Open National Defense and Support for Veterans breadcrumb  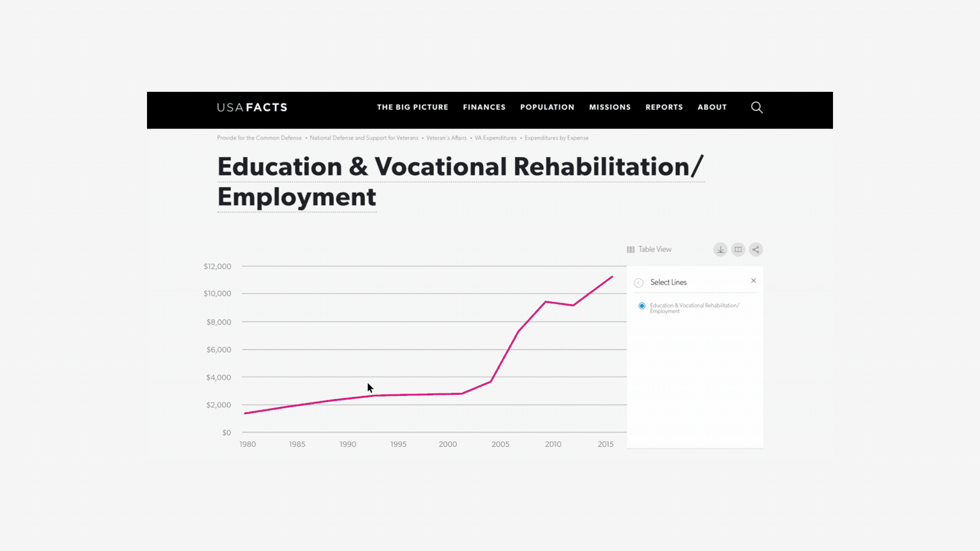[x=364, y=138]
